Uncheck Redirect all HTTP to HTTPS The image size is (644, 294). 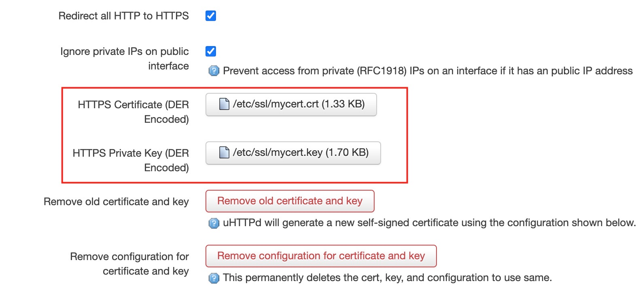[x=211, y=16]
